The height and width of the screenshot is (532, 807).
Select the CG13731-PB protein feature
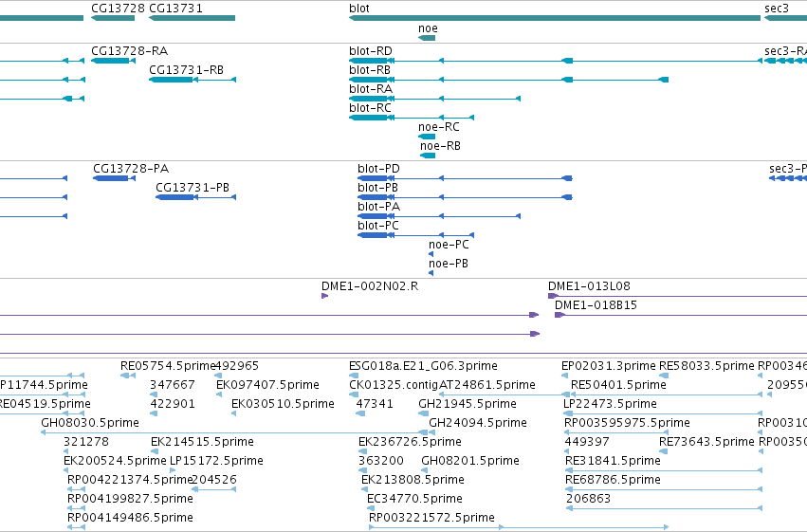195,197
